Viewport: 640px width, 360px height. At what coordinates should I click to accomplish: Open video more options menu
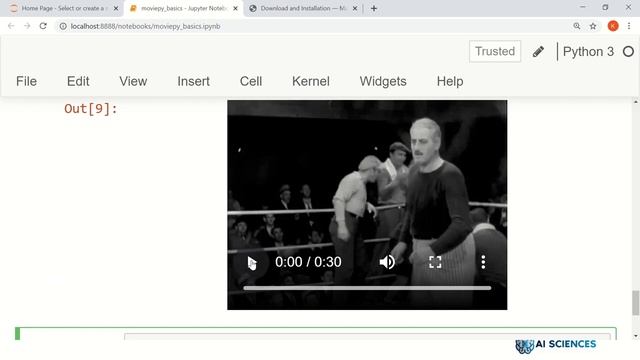point(483,262)
